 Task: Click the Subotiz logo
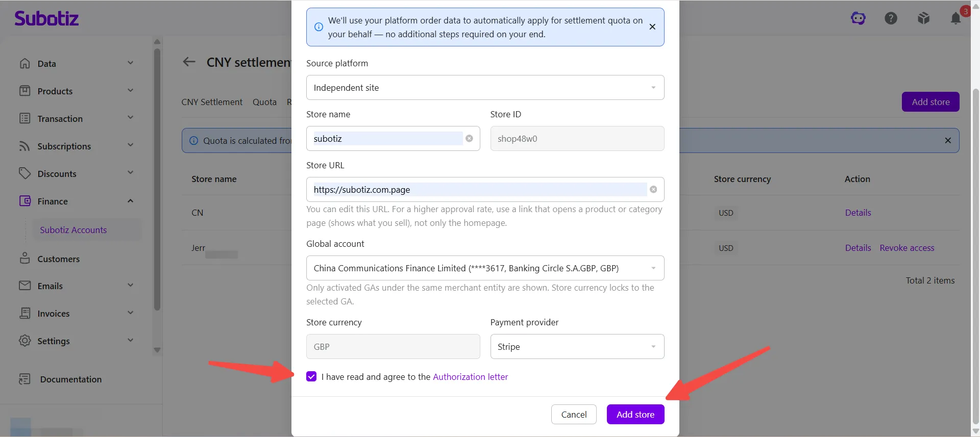(46, 18)
